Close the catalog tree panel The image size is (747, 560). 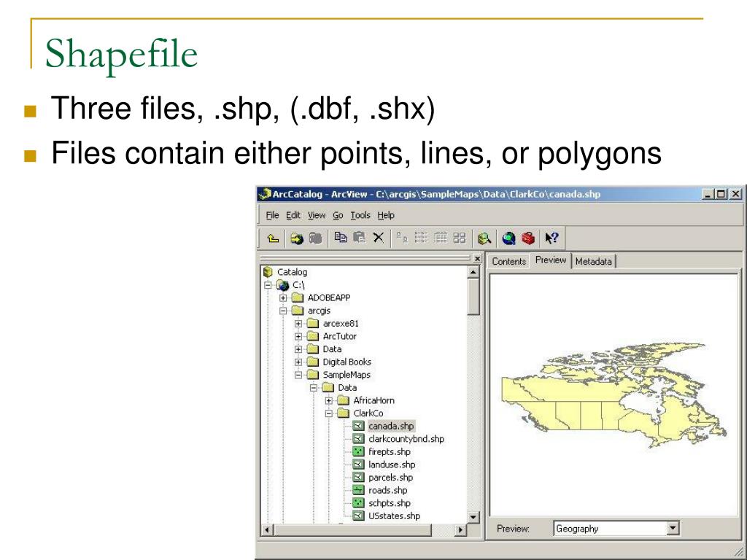pos(477,259)
